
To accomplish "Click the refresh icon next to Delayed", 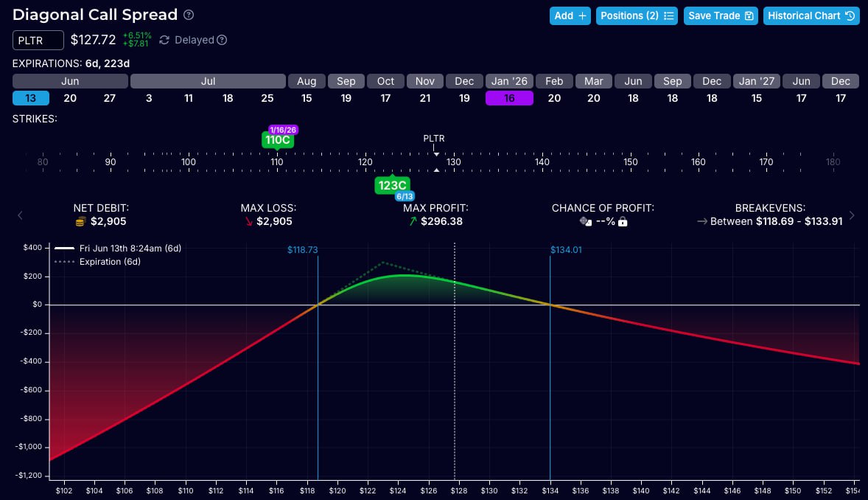I will 164,40.
